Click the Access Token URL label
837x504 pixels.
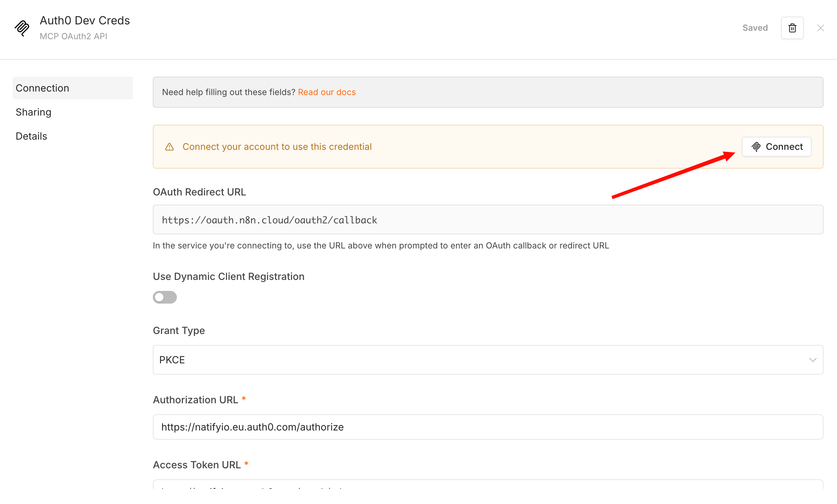coord(197,465)
